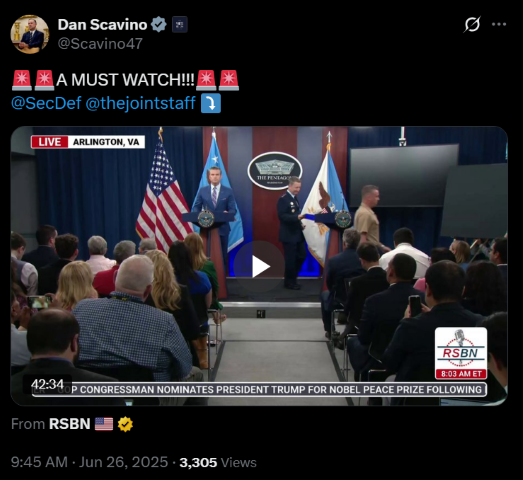Click the American flag emoji beside RSBN
Image resolution: width=523 pixels, height=480 pixels.
pos(104,424)
